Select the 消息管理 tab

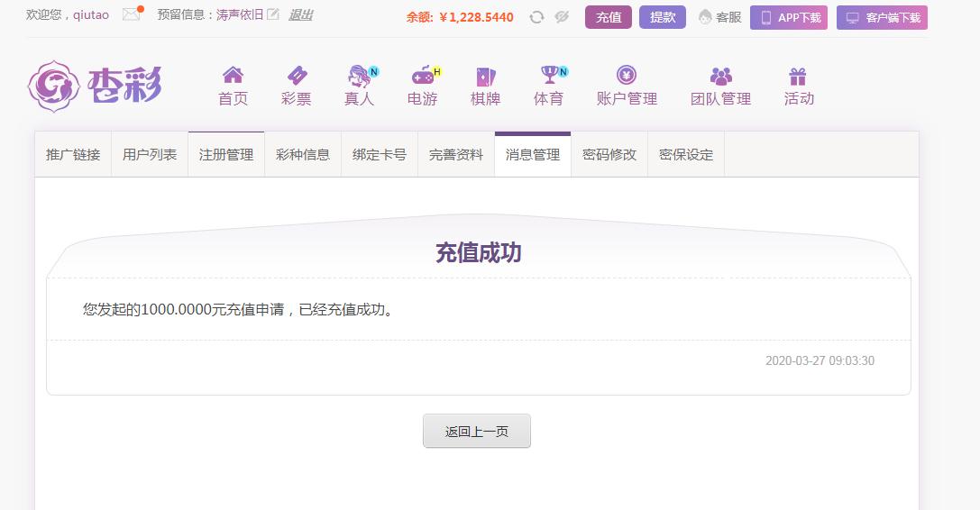tap(533, 154)
